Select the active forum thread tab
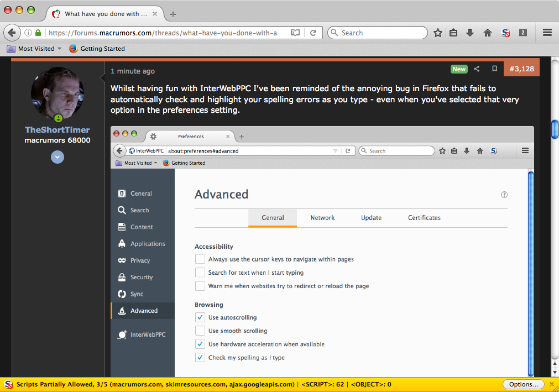Image resolution: width=559 pixels, height=392 pixels. [x=105, y=14]
